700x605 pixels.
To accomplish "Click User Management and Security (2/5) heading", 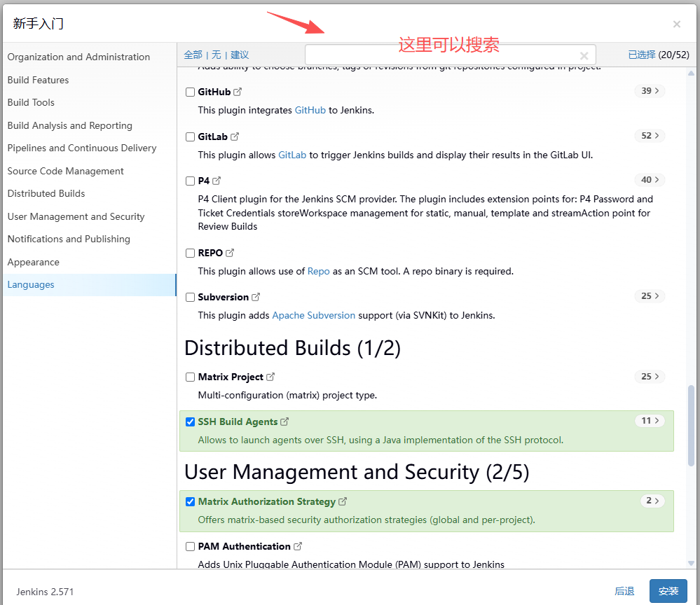I will click(357, 472).
